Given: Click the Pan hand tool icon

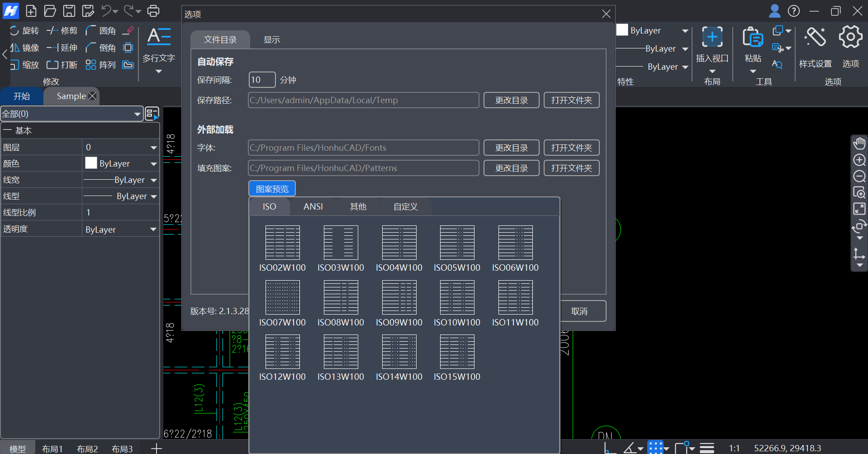Looking at the screenshot, I should pyautogui.click(x=859, y=144).
